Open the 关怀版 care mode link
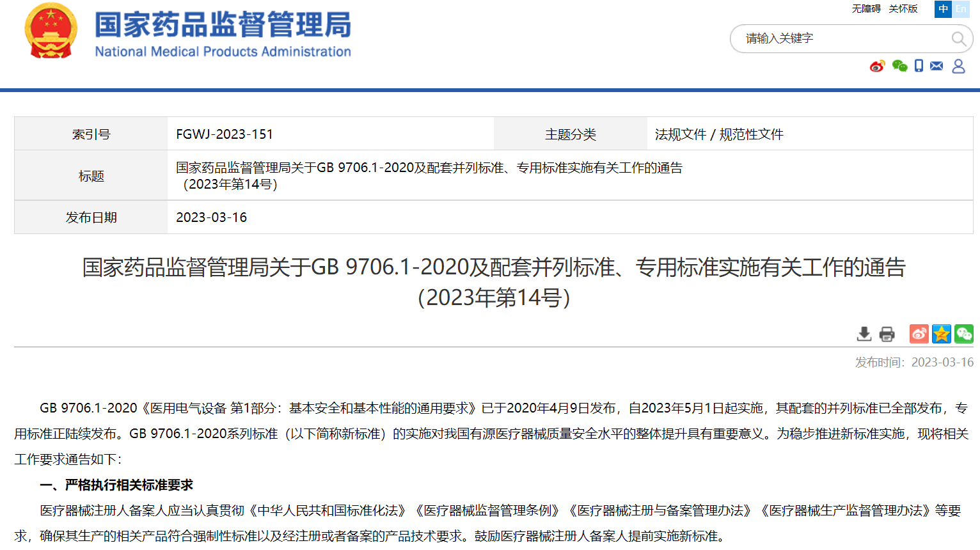 [903, 9]
